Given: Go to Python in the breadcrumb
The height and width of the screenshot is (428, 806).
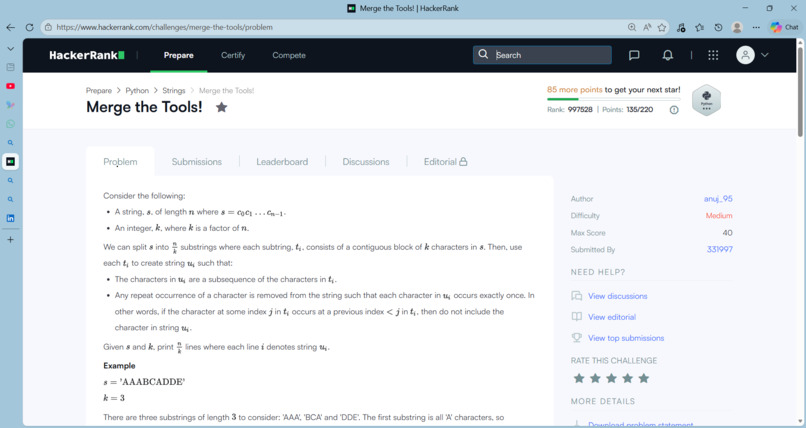Looking at the screenshot, I should 137,90.
